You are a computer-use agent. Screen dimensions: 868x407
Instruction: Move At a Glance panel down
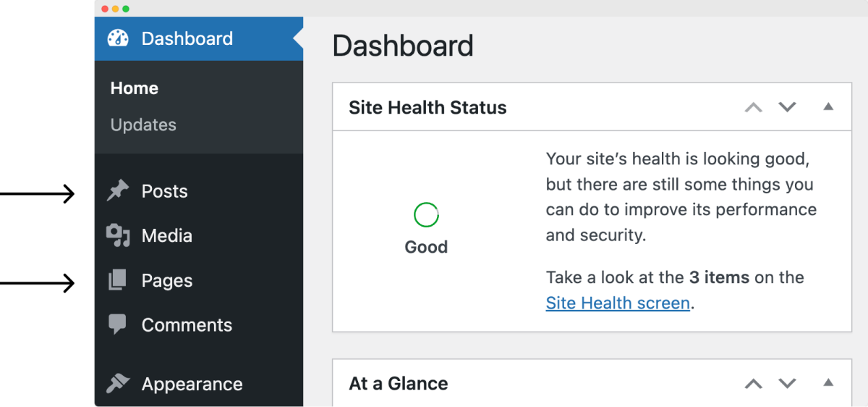coord(787,383)
